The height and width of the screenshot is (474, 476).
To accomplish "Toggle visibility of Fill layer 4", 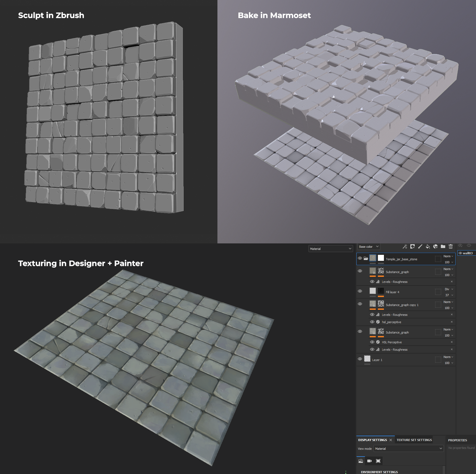I will [360, 291].
